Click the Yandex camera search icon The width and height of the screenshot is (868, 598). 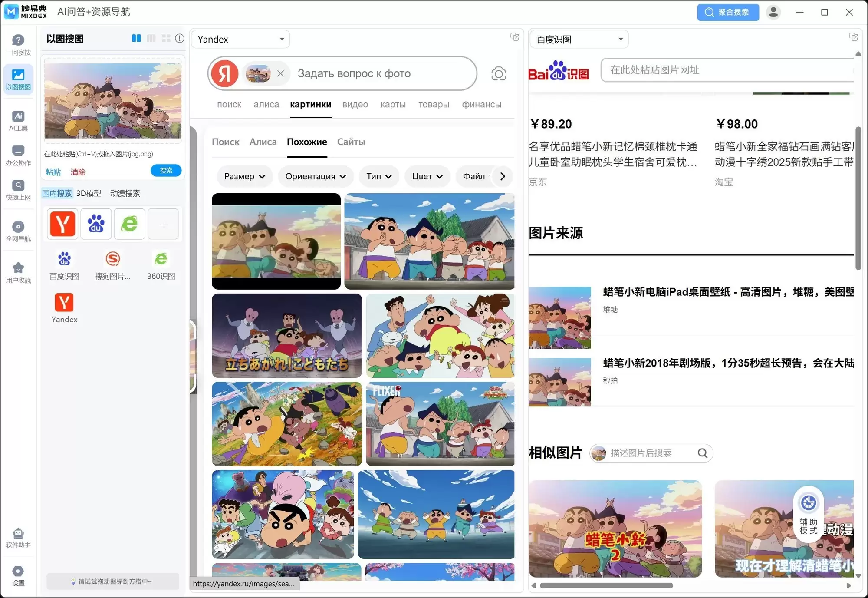[x=499, y=74]
